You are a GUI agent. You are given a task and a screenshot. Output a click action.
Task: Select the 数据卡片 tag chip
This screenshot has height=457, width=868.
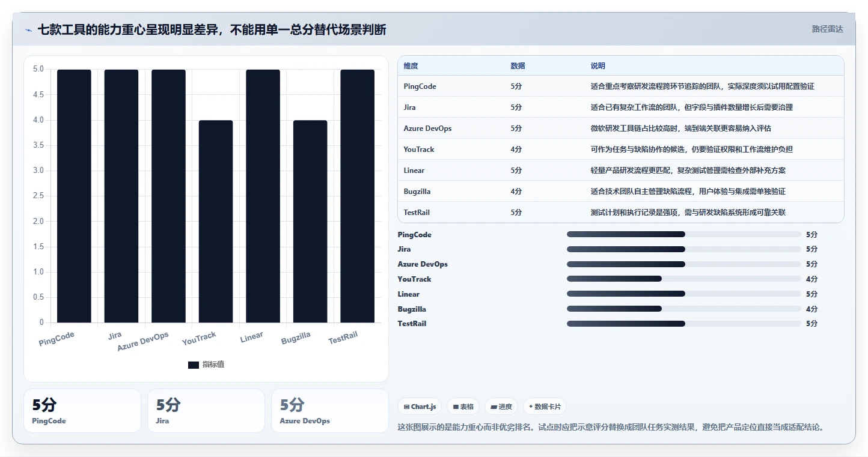point(545,407)
